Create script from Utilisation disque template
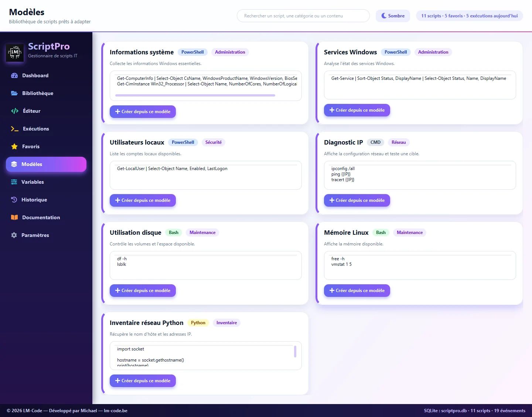The image size is (532, 417). [x=143, y=291]
